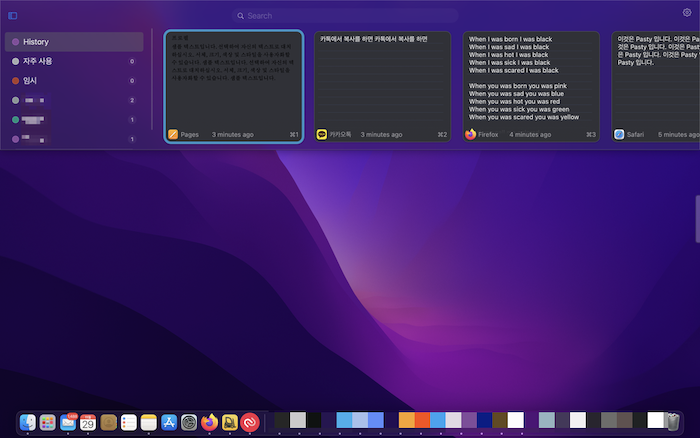Select the Safari clipboard item
Viewport: 700px width, 438px height.
655,87
